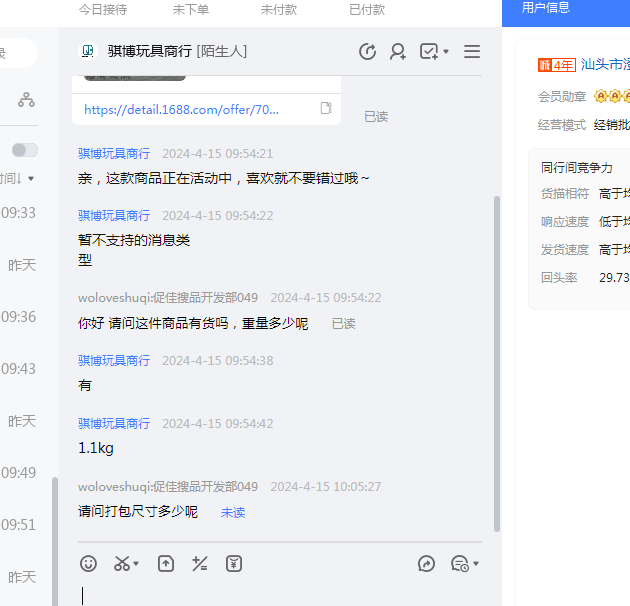Click the organization tree icon in left sidebar
Viewport: 630px width, 606px height.
[x=26, y=100]
